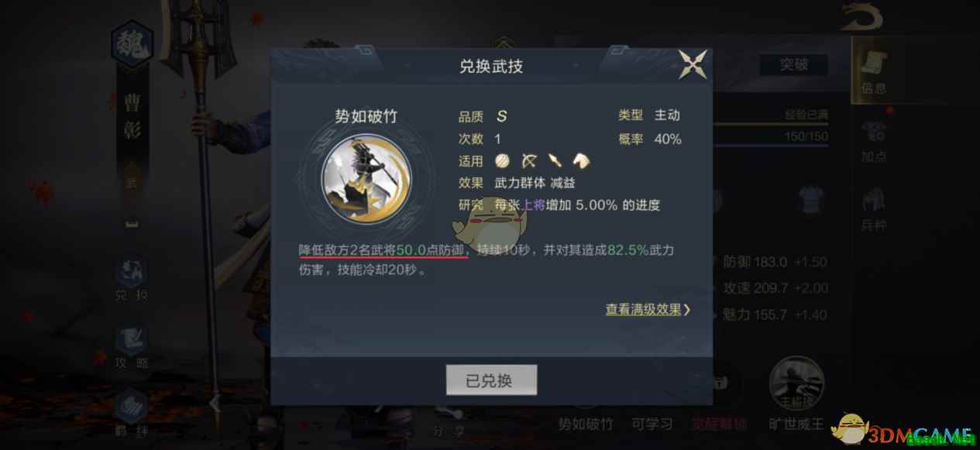Click the spear troop type icon
Screen dimensions: 980x450
pos(555,160)
